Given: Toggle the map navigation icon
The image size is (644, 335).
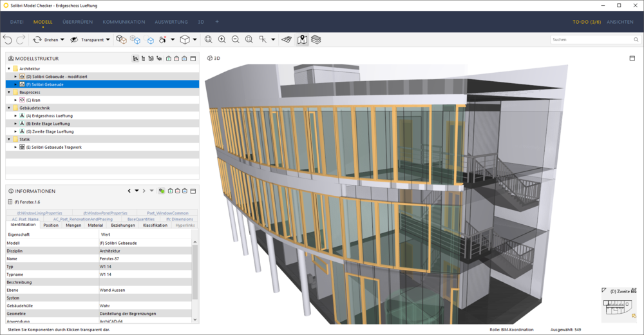Looking at the screenshot, I should [x=302, y=40].
